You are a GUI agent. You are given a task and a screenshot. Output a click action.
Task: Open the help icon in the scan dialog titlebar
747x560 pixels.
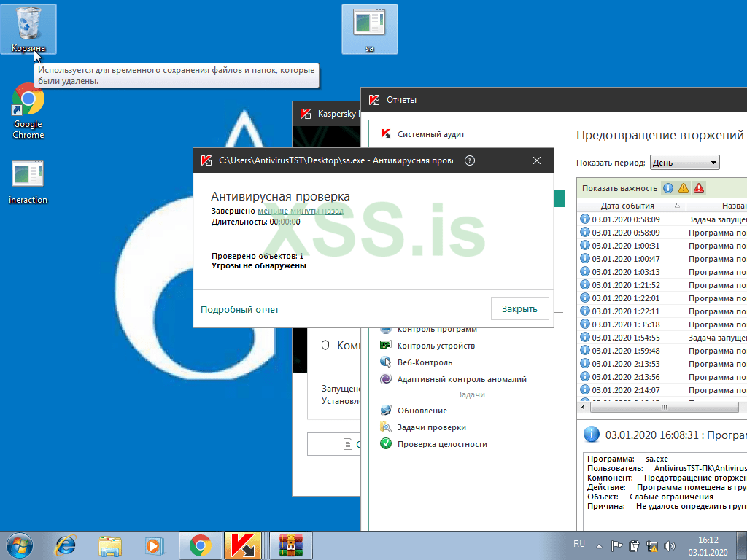coord(469,160)
